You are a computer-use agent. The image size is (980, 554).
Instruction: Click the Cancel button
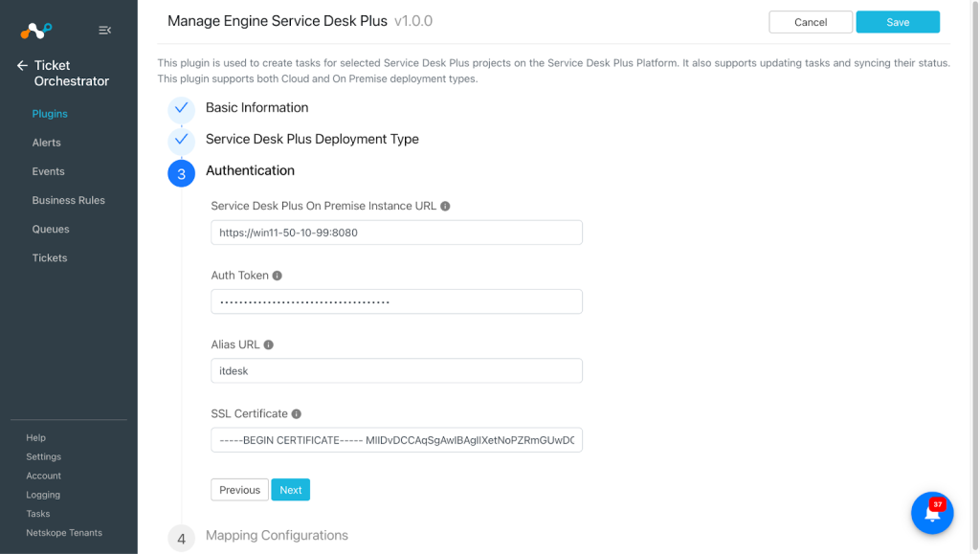811,22
